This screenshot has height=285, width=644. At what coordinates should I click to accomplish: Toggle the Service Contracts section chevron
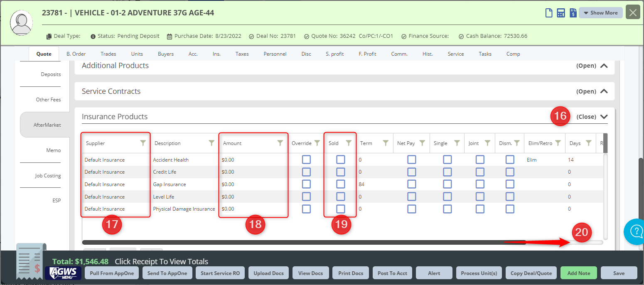point(604,91)
